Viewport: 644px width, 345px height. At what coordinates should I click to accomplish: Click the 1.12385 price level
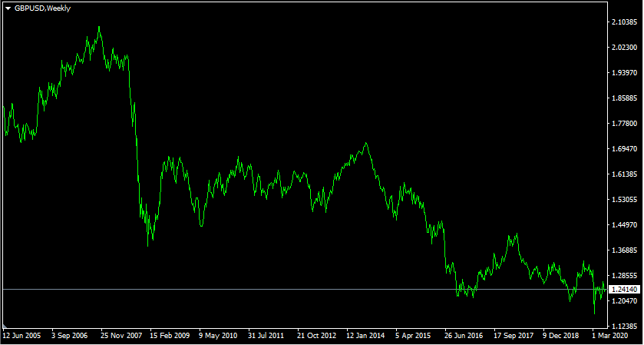point(624,326)
